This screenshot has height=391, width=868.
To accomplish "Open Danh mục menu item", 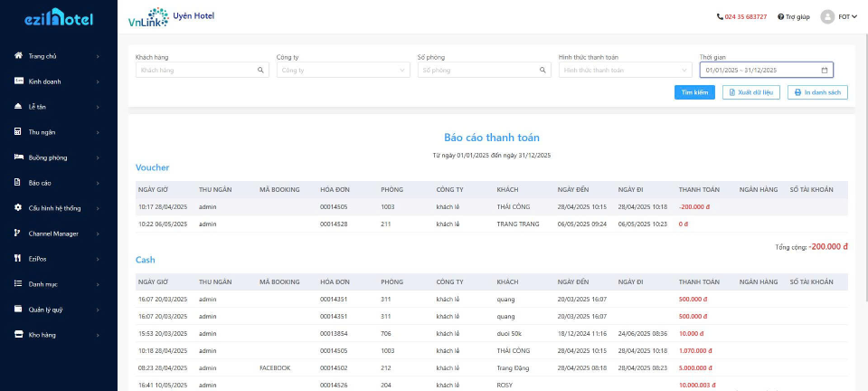I will pyautogui.click(x=59, y=284).
